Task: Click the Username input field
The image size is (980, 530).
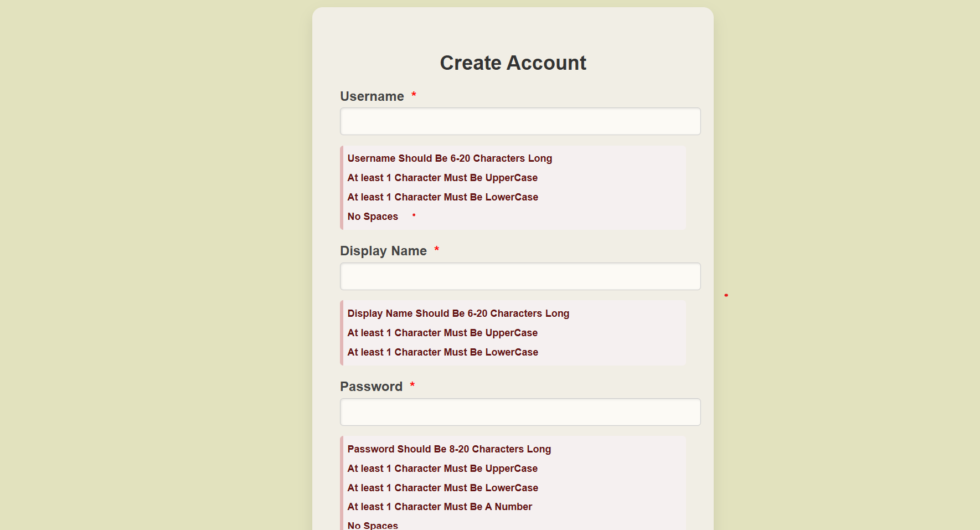Action: [520, 121]
